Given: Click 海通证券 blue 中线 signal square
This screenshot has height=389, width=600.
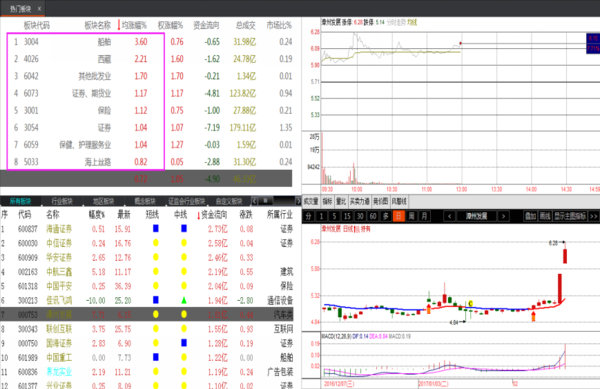Looking at the screenshot, I should (x=184, y=228).
